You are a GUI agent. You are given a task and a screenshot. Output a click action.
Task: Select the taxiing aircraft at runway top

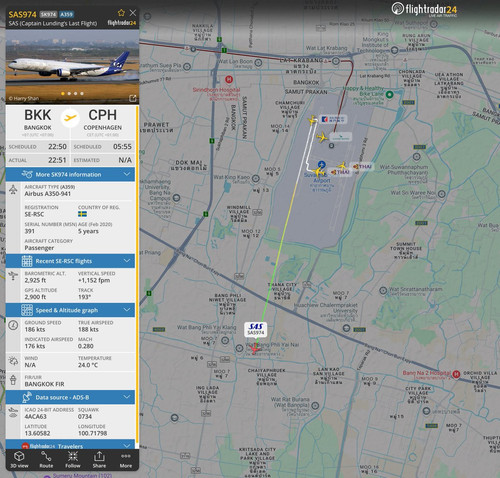click(312, 120)
